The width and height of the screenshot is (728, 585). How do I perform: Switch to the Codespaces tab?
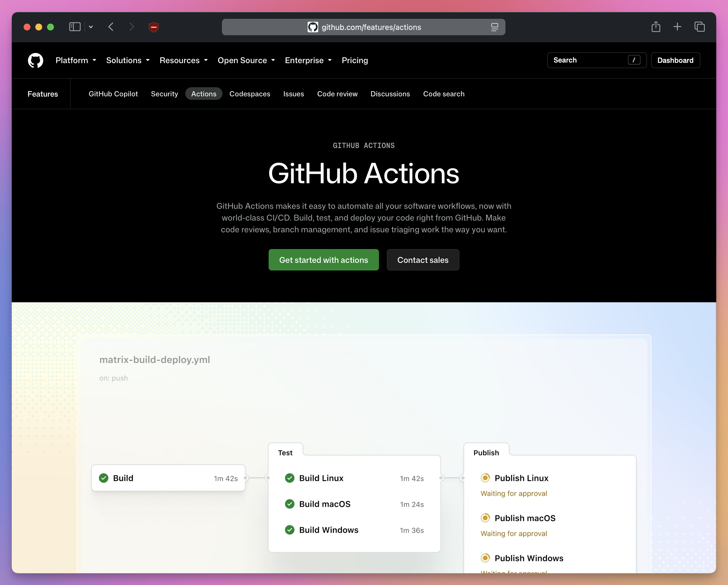[x=250, y=94]
